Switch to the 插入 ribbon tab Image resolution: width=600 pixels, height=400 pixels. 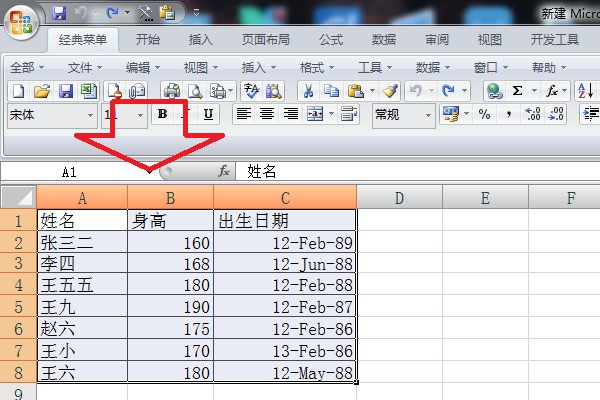click(201, 39)
